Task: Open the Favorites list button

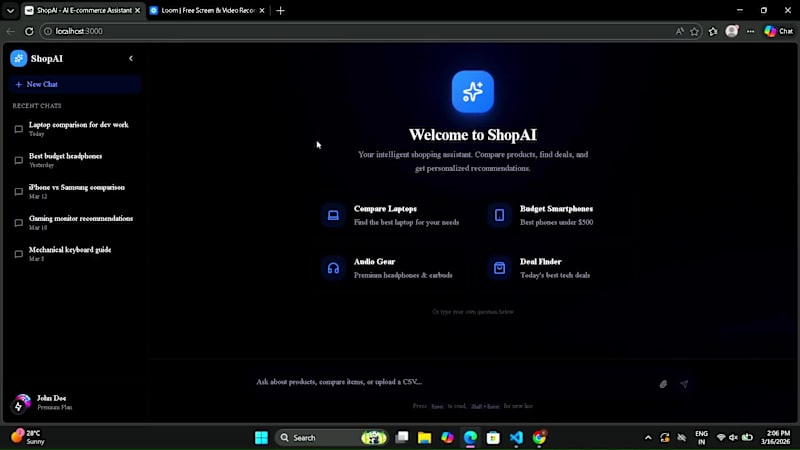Action: coord(713,32)
